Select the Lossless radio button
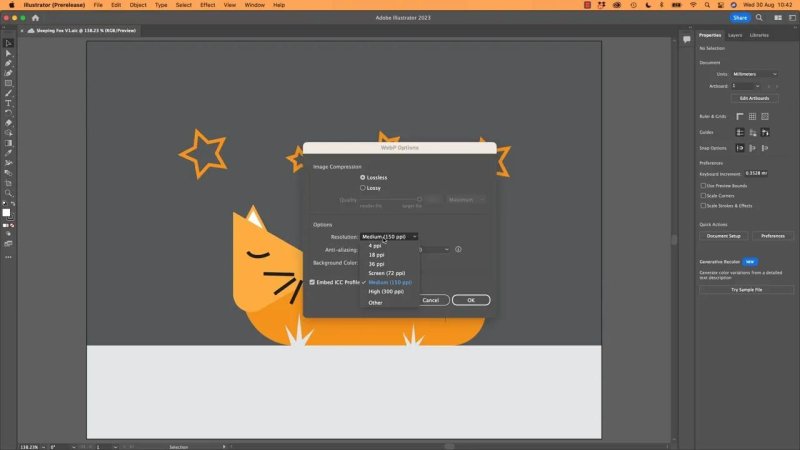Viewport: 800px width, 450px height. tap(363, 178)
